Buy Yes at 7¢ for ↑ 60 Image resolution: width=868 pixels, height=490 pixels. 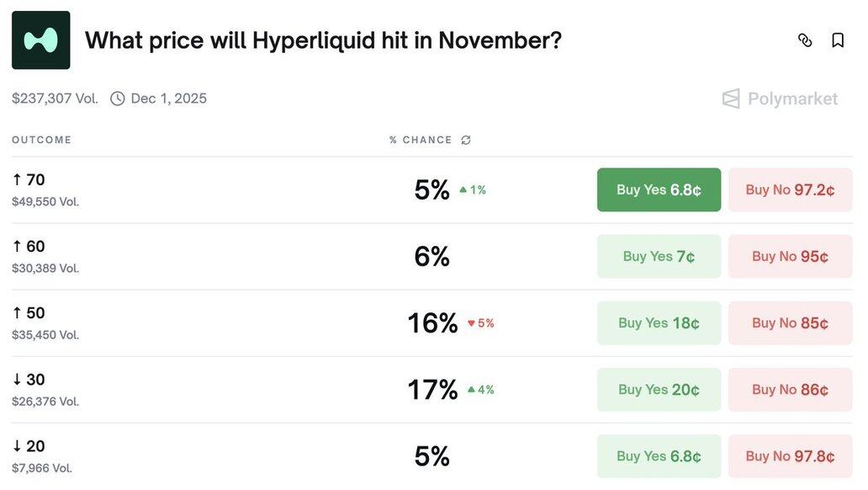click(x=659, y=257)
